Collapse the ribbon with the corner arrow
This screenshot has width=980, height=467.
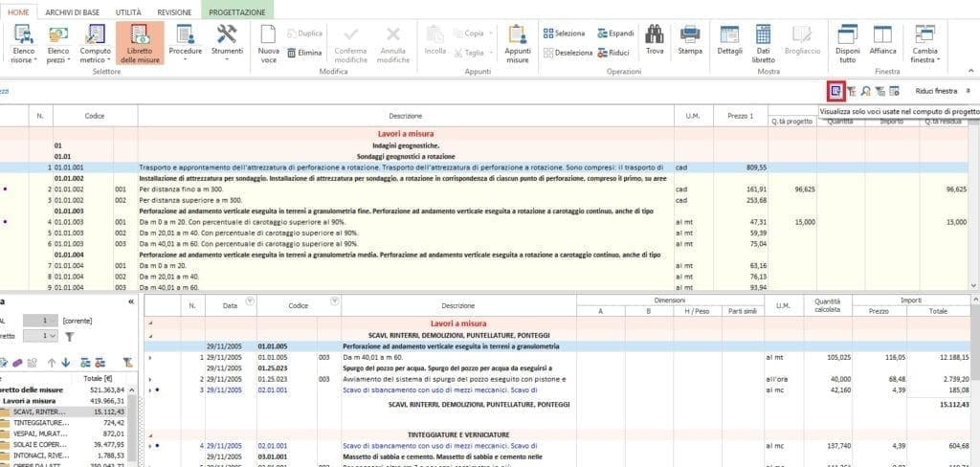(x=970, y=71)
